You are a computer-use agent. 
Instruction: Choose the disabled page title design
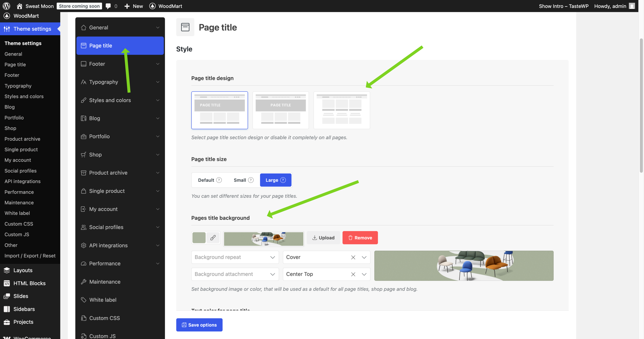342,110
